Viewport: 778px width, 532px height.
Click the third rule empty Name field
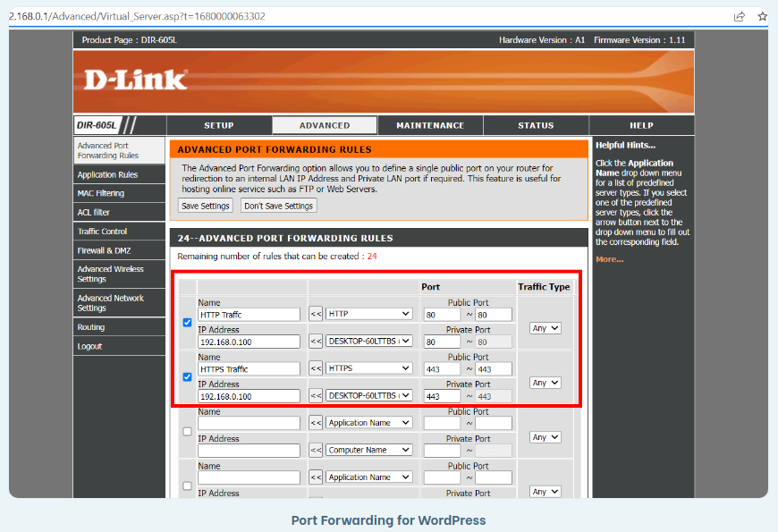point(249,423)
